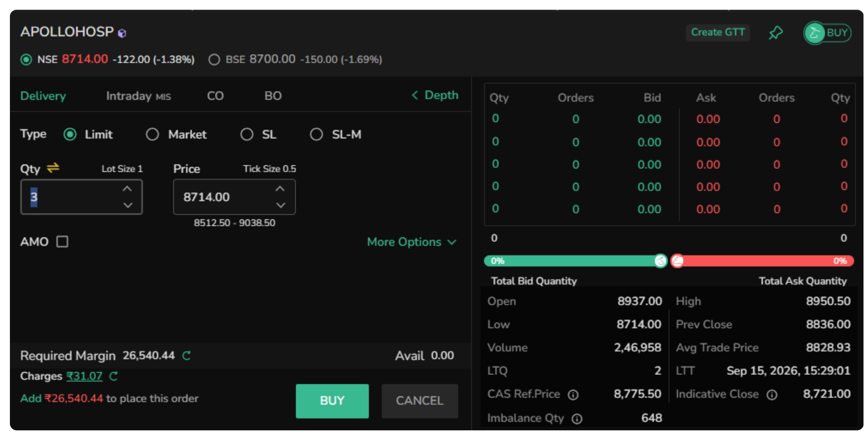Click the price range 8512.50 - 9038.50
The height and width of the screenshot is (444, 868).
[x=235, y=223]
